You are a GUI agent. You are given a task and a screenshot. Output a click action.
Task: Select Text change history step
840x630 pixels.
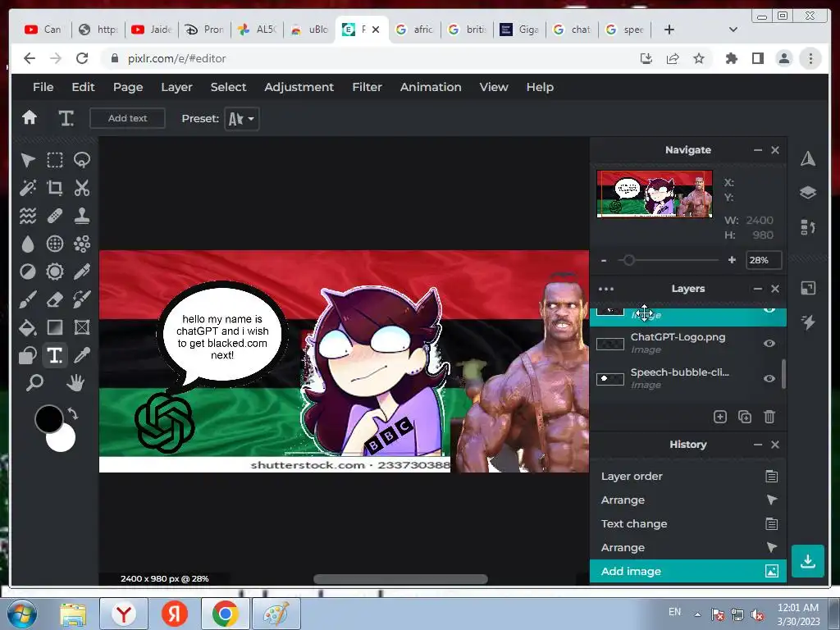(x=688, y=524)
